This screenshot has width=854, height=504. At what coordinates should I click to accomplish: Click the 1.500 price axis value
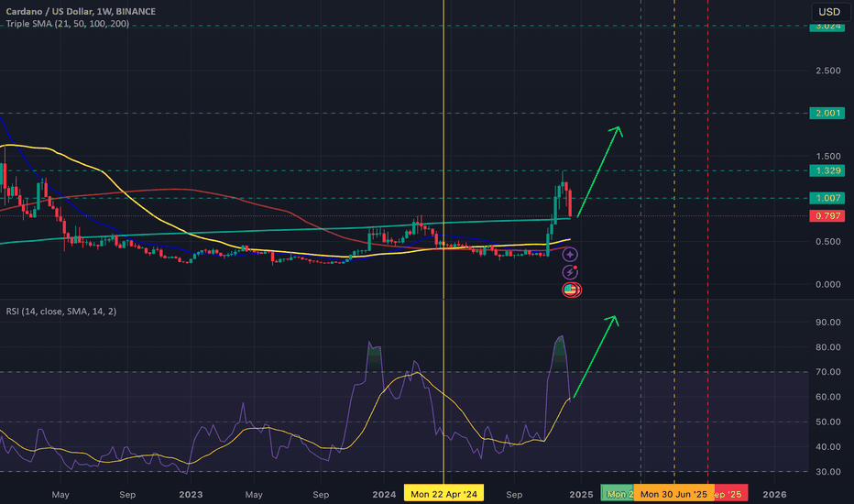coord(827,157)
